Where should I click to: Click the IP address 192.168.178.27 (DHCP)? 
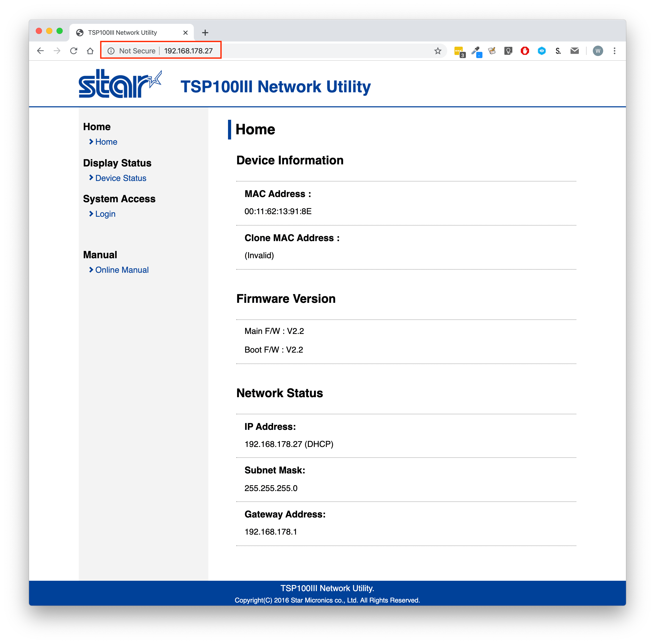click(x=289, y=444)
